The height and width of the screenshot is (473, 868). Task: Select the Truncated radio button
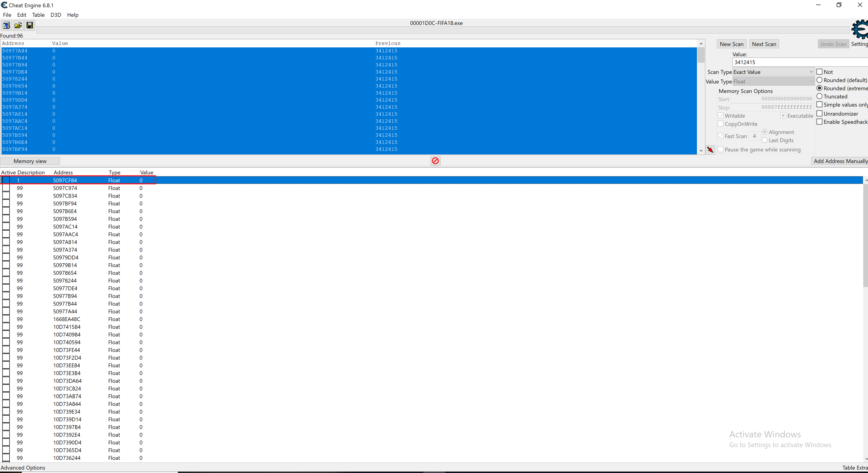(819, 96)
